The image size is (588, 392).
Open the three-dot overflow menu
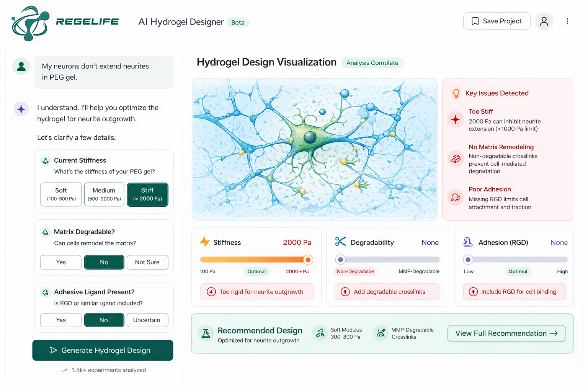pos(567,21)
